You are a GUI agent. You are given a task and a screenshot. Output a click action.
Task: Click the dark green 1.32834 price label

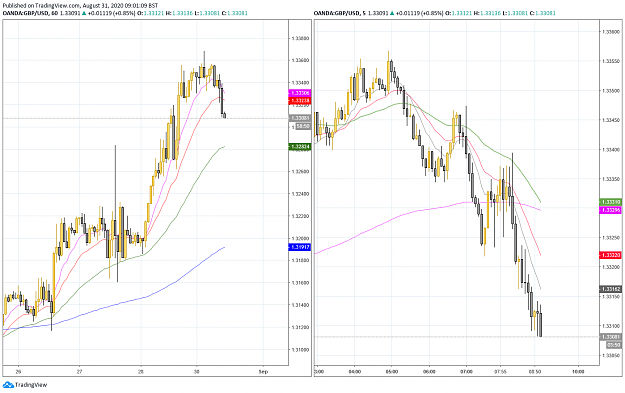point(300,147)
